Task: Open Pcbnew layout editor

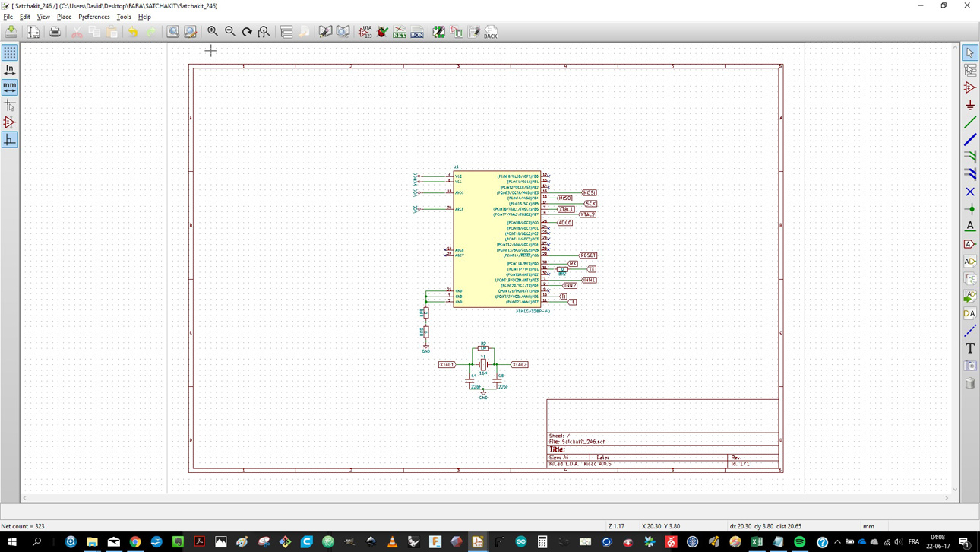Action: [457, 32]
